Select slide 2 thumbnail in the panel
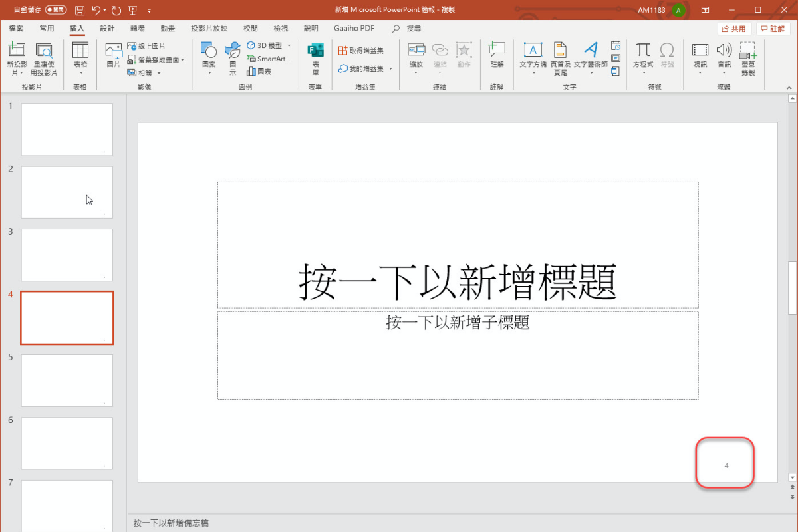This screenshot has height=532, width=798. pyautogui.click(x=66, y=192)
